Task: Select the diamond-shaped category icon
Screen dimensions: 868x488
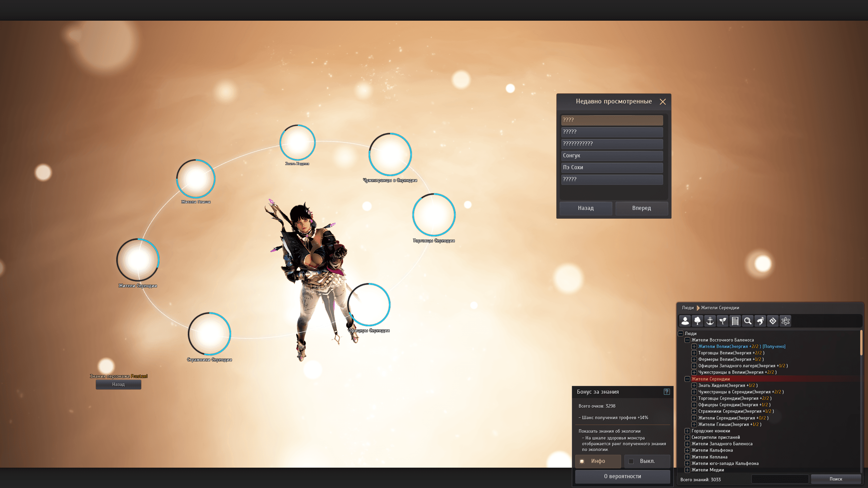Action: 773,321
